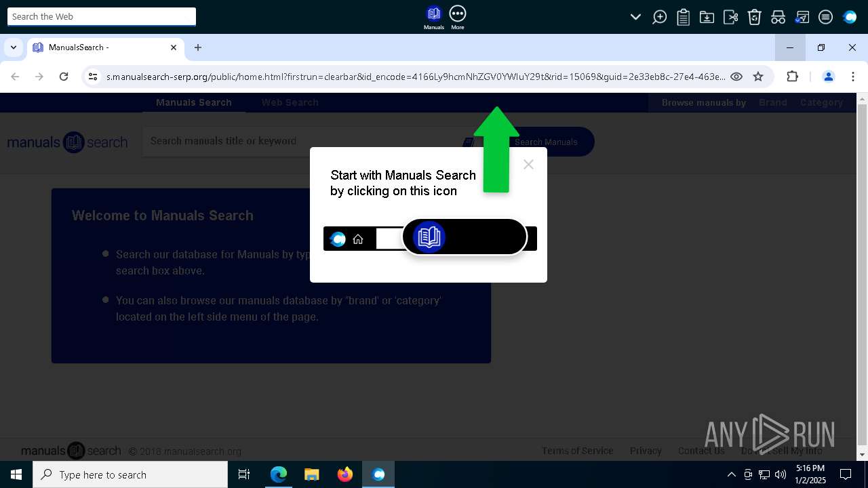Open Terms of Service footer link
This screenshot has width=868, height=488.
pos(577,451)
